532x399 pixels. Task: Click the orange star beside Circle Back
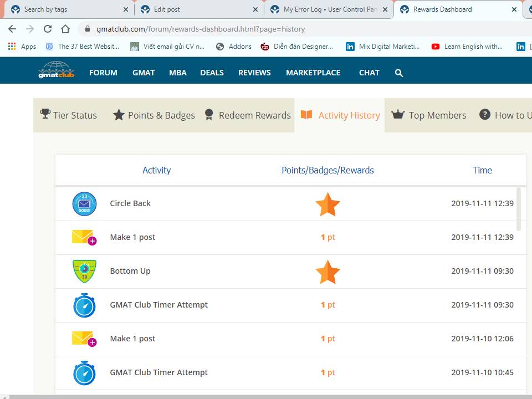tap(328, 204)
